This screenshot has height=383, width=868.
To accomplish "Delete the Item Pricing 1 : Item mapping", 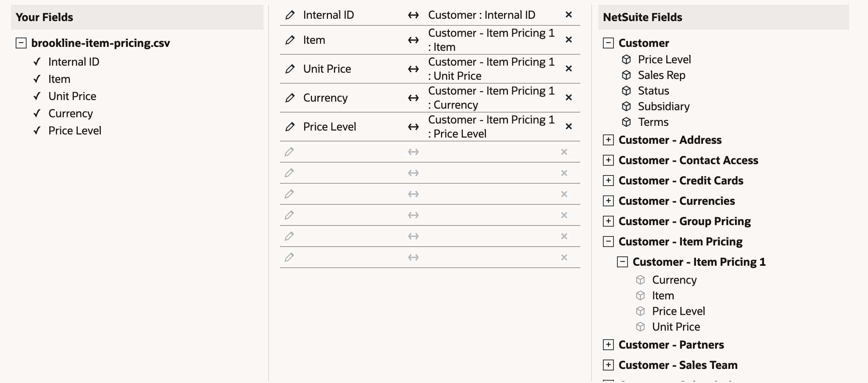I will coord(569,39).
